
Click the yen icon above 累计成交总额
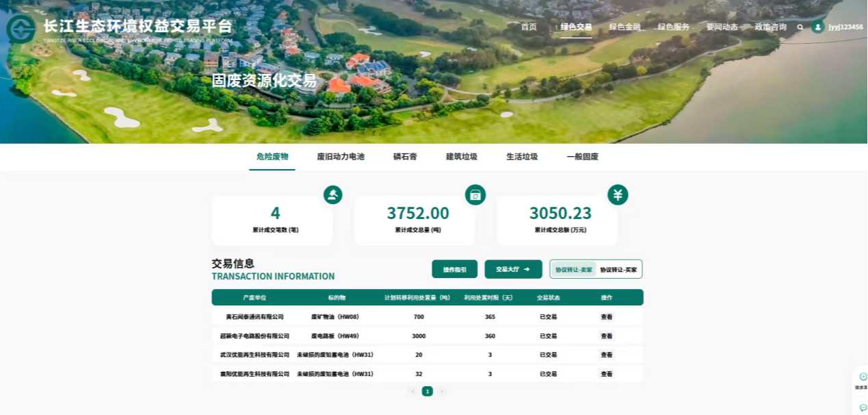point(618,195)
